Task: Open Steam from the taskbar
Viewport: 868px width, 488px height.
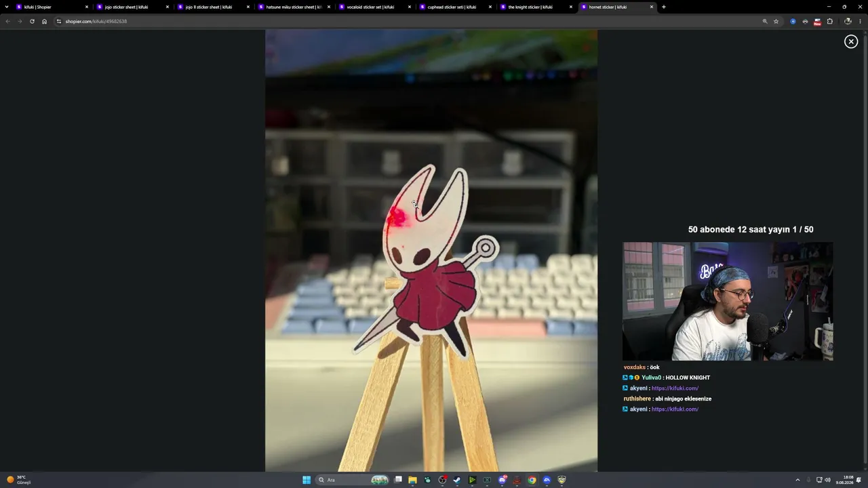Action: (457, 480)
